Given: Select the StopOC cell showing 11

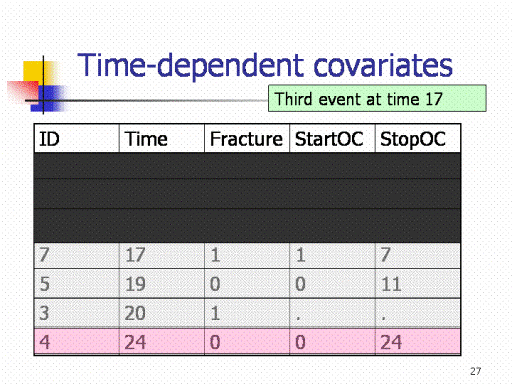Looking at the screenshot, I should [418, 284].
